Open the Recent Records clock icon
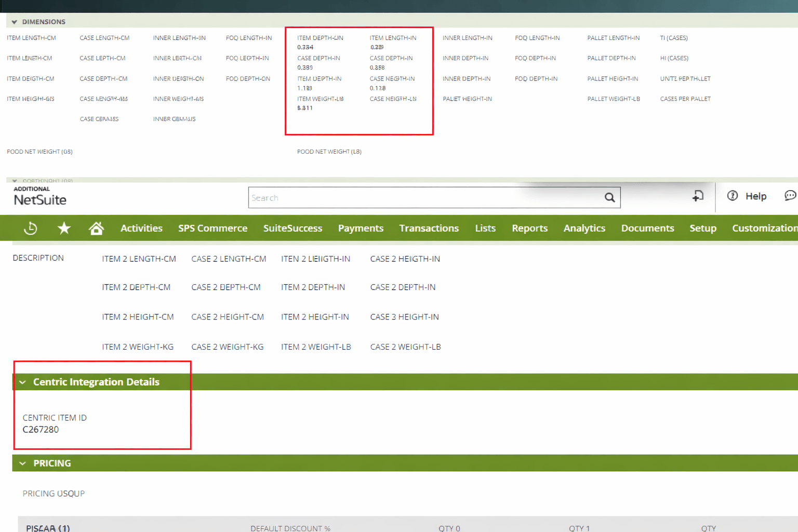This screenshot has width=798, height=532. tap(30, 228)
